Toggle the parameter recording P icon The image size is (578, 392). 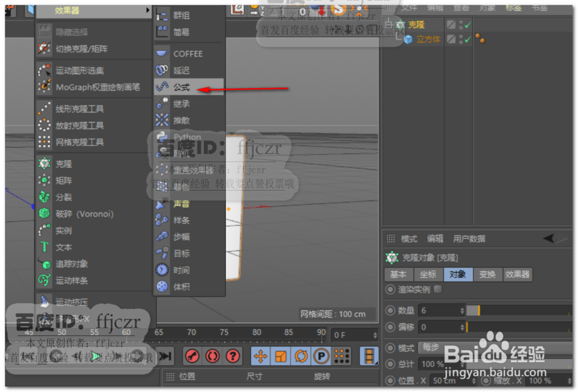[x=320, y=356]
